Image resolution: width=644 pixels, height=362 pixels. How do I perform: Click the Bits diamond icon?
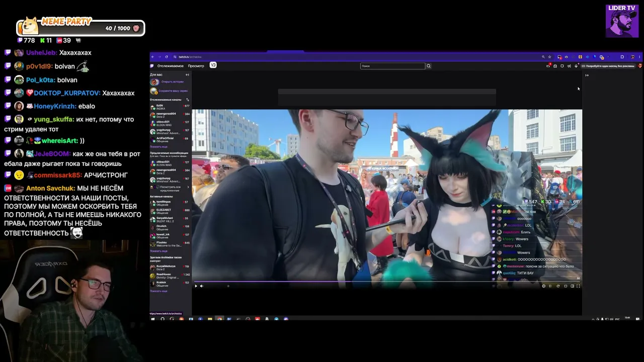tap(576, 66)
